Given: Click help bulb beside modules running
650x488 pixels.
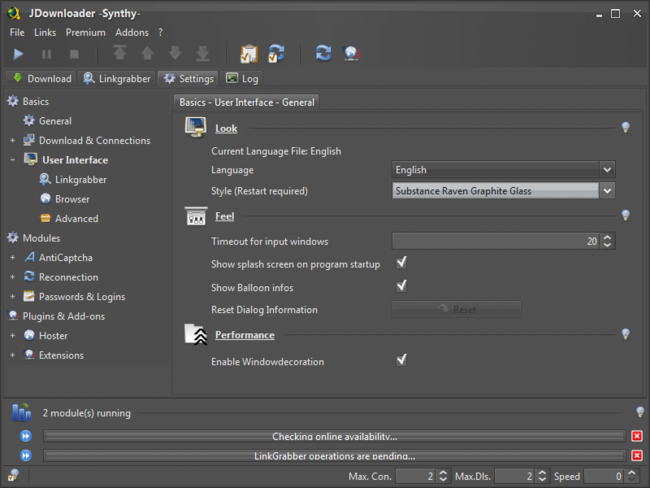Looking at the screenshot, I should pyautogui.click(x=640, y=412).
